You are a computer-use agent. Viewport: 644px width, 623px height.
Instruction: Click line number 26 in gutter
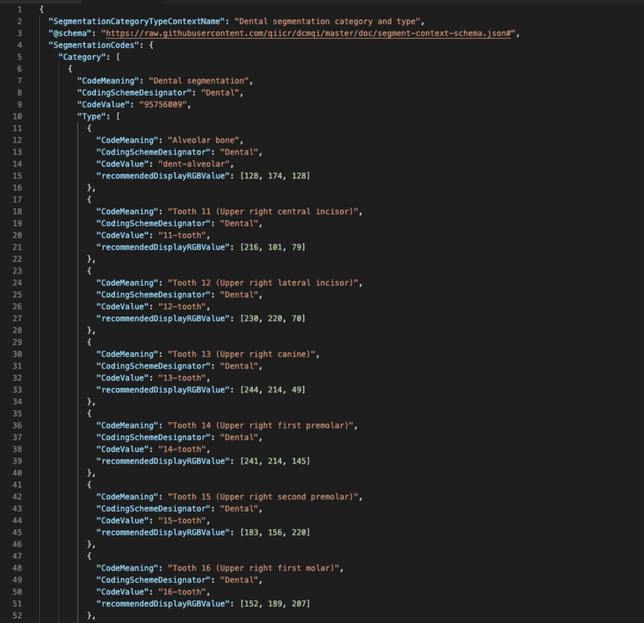(x=17, y=306)
